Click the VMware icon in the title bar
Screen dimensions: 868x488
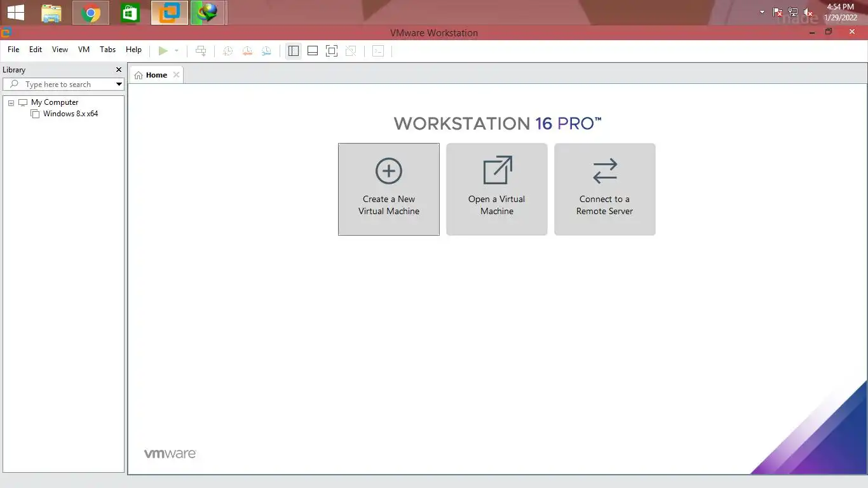point(6,32)
